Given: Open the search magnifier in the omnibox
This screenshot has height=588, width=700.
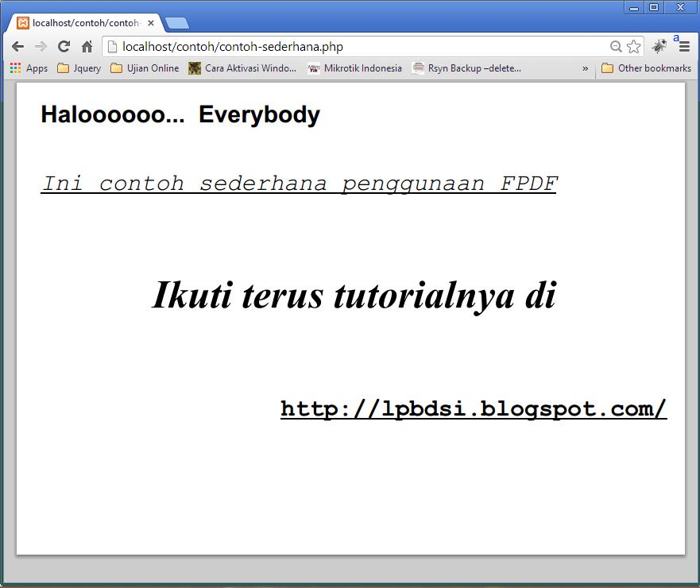Looking at the screenshot, I should 615,46.
